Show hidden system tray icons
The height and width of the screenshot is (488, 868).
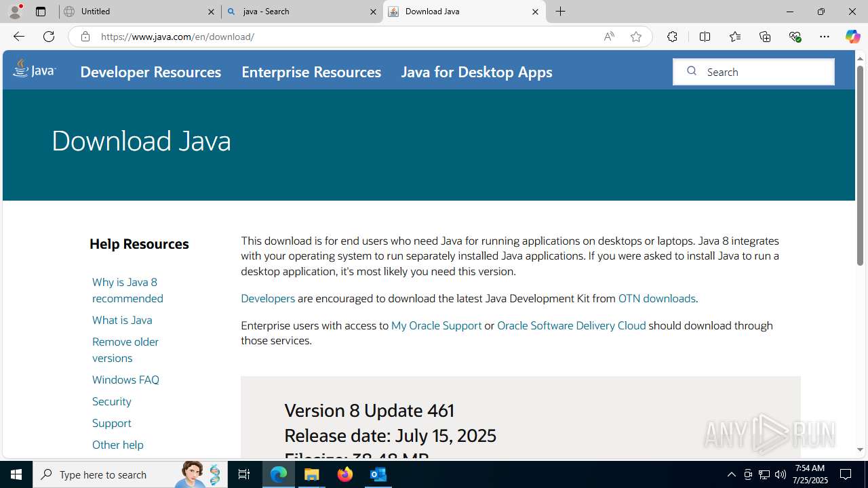pyautogui.click(x=731, y=474)
